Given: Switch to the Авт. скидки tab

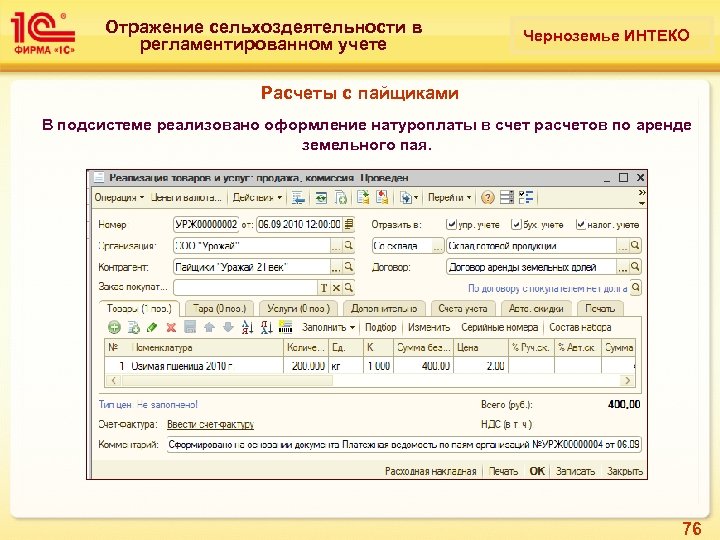Looking at the screenshot, I should (x=536, y=309).
